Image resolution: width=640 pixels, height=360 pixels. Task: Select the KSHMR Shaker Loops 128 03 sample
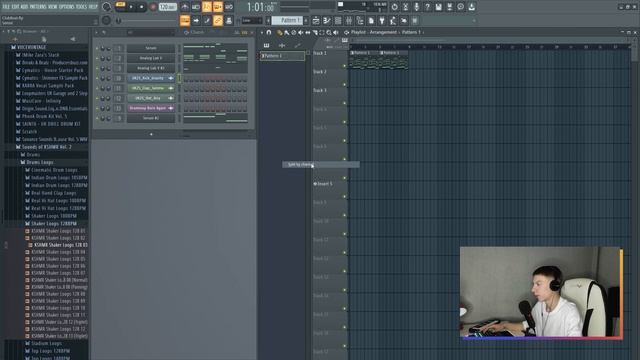[x=61, y=245]
